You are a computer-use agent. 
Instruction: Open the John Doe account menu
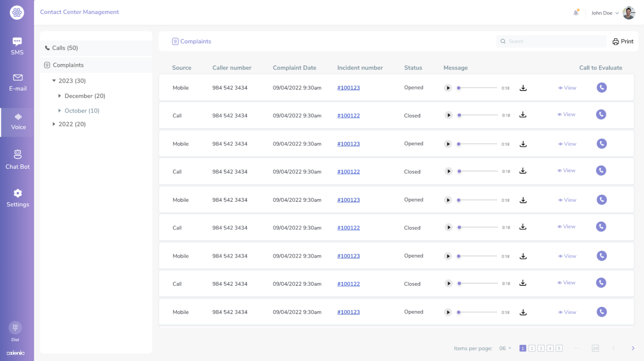pyautogui.click(x=604, y=13)
